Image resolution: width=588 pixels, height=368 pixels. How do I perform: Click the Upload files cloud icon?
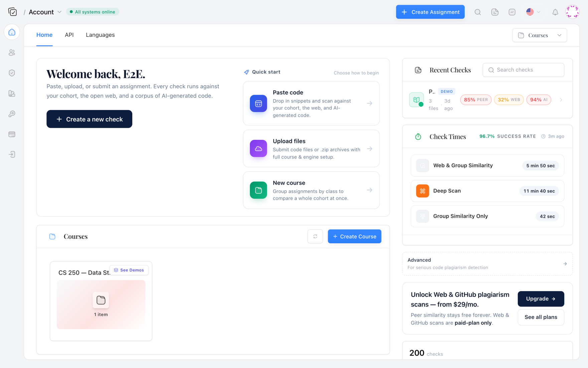(x=258, y=149)
